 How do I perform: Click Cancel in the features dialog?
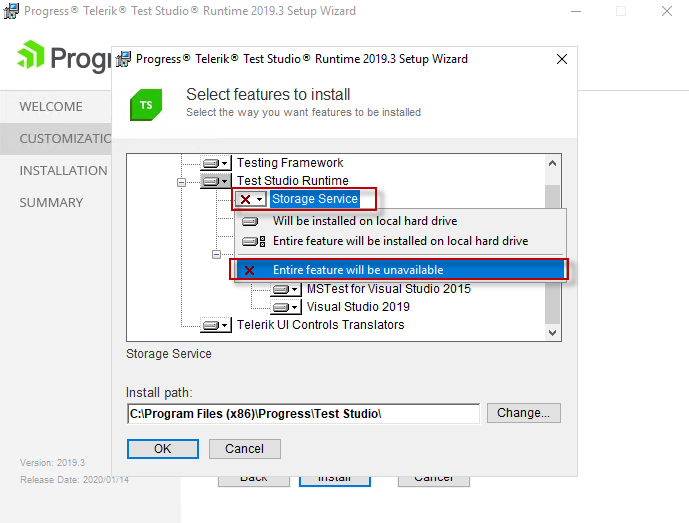click(244, 449)
